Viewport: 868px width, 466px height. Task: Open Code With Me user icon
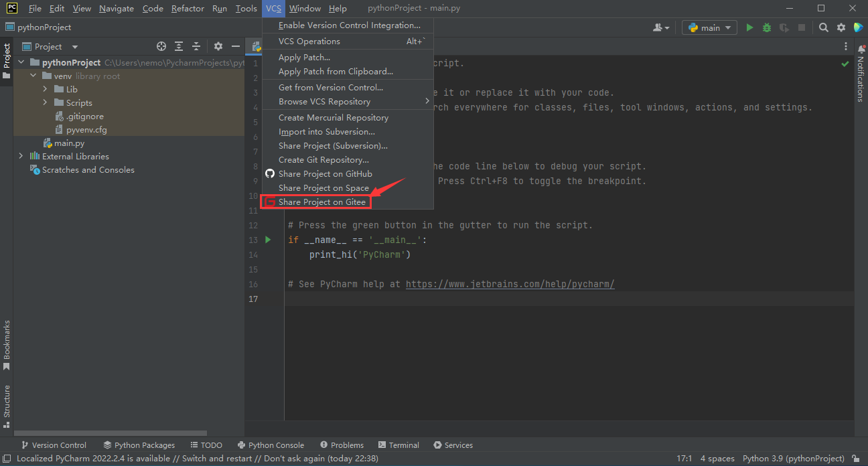(660, 27)
